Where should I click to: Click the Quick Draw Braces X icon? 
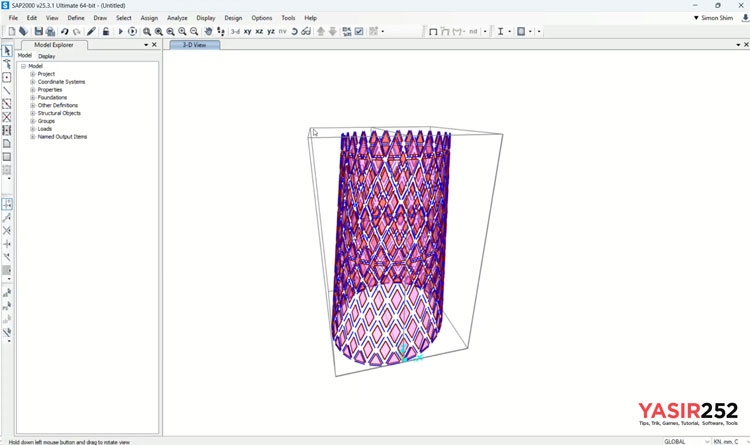click(x=7, y=117)
